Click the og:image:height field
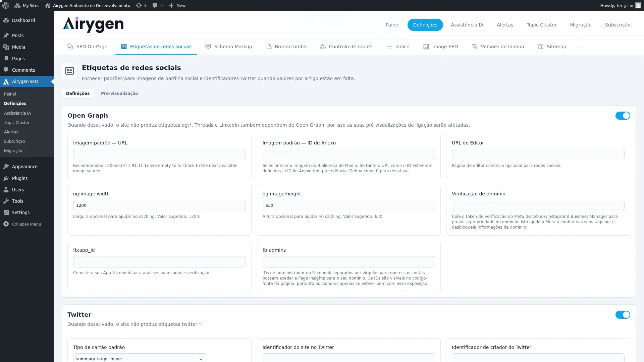644x362 pixels. pos(348,205)
